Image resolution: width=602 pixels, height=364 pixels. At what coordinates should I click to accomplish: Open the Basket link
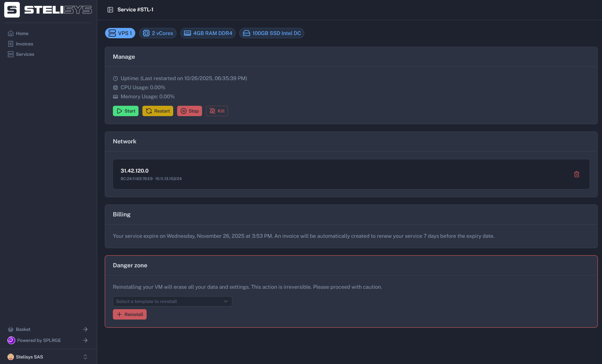pyautogui.click(x=23, y=329)
